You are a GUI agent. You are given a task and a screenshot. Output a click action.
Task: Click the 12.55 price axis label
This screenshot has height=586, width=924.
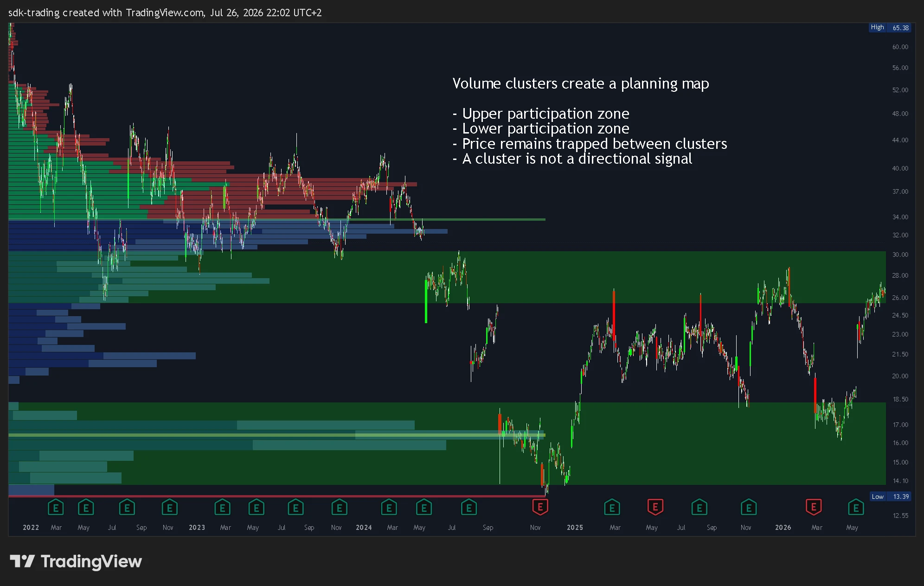[x=900, y=516]
